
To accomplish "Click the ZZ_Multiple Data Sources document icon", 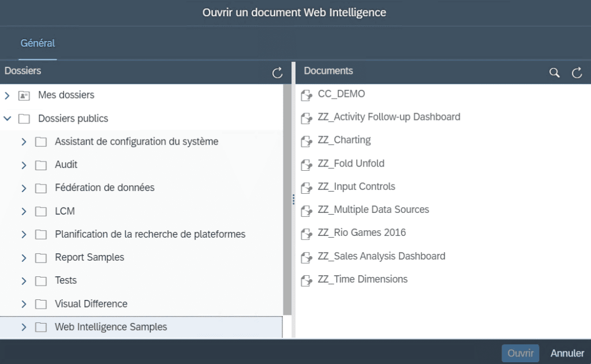I will [306, 211].
